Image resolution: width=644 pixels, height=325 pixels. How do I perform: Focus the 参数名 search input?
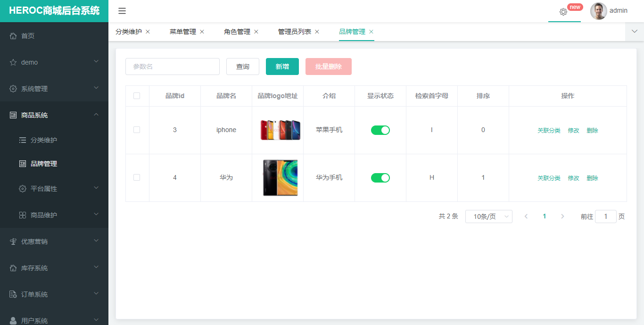[173, 67]
